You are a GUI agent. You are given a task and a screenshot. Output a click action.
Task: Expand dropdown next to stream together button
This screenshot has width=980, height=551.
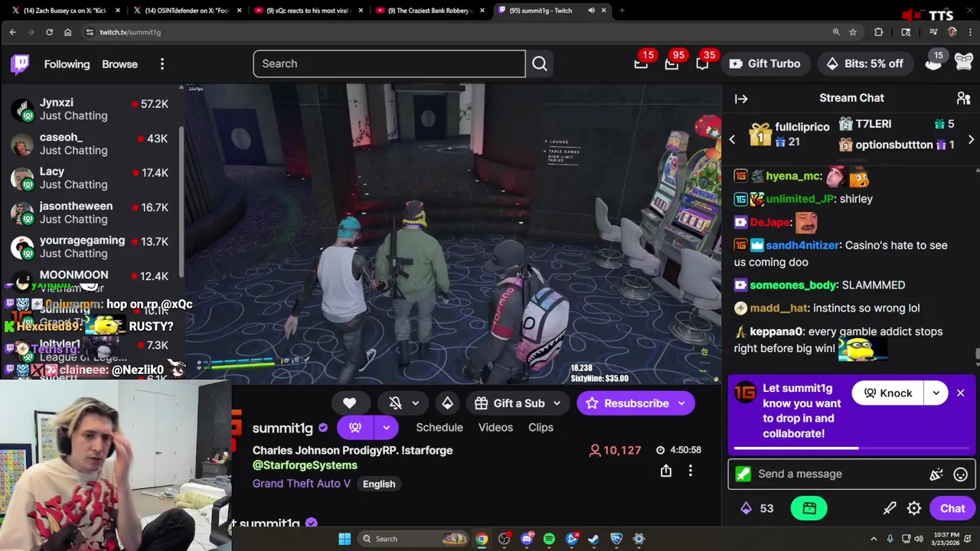click(x=387, y=427)
